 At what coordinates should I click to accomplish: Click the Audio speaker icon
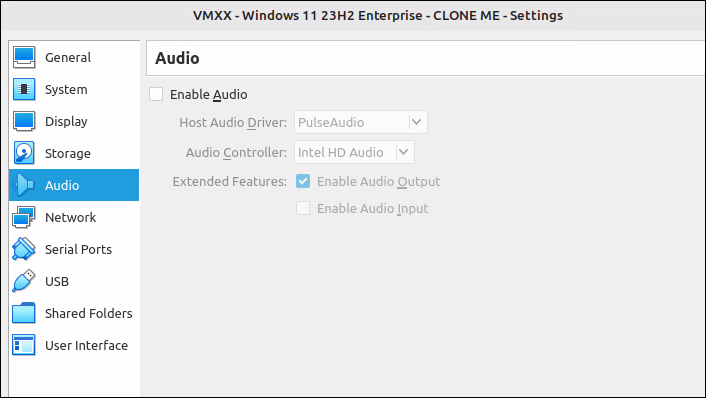24,185
